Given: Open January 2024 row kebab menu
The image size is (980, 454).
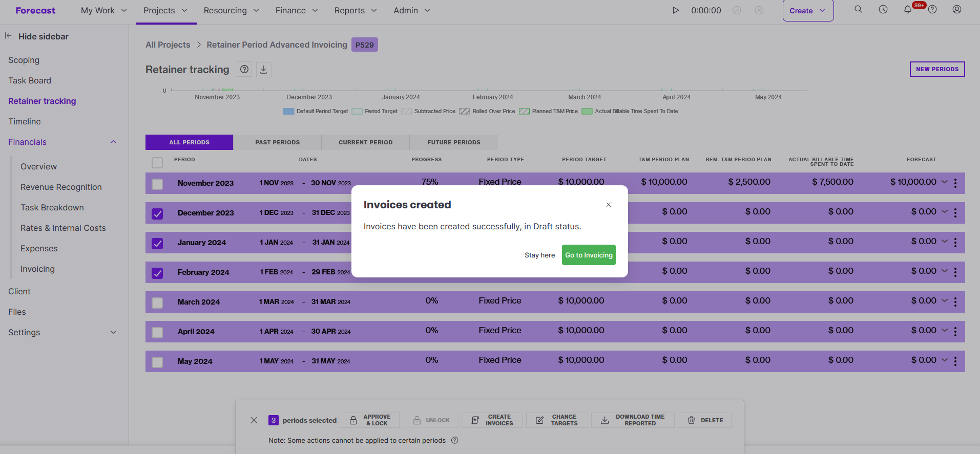Looking at the screenshot, I should point(955,243).
